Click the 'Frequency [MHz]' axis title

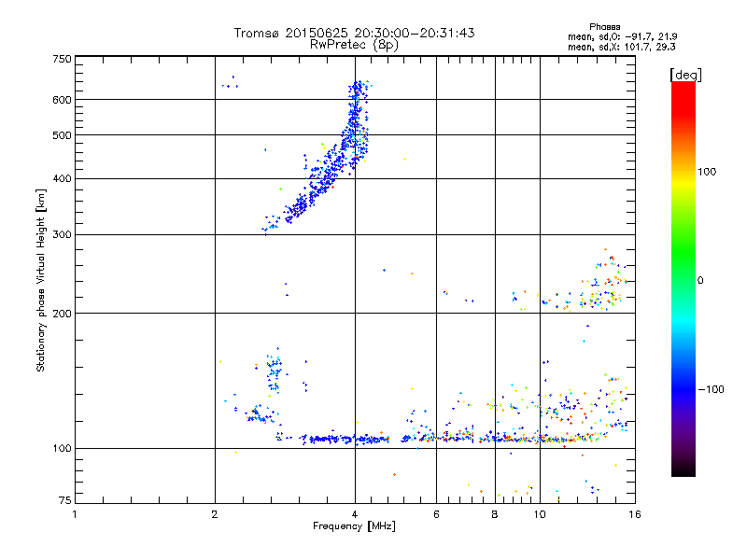tap(354, 526)
